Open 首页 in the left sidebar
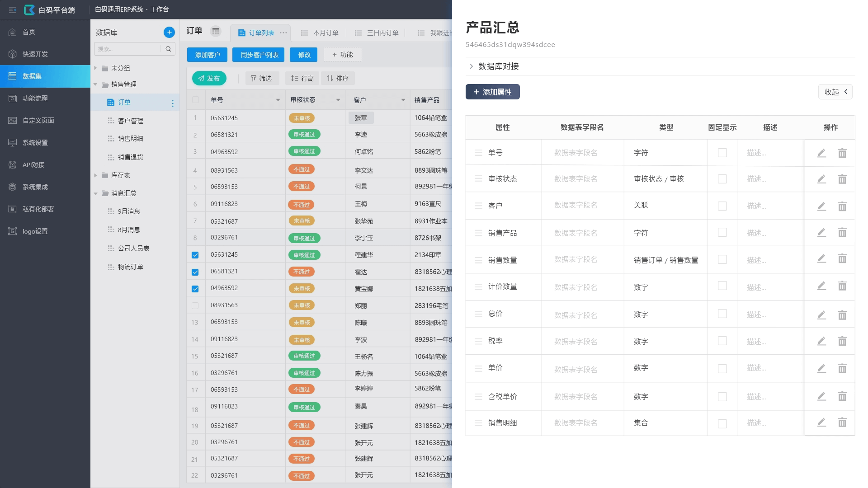 (x=45, y=32)
